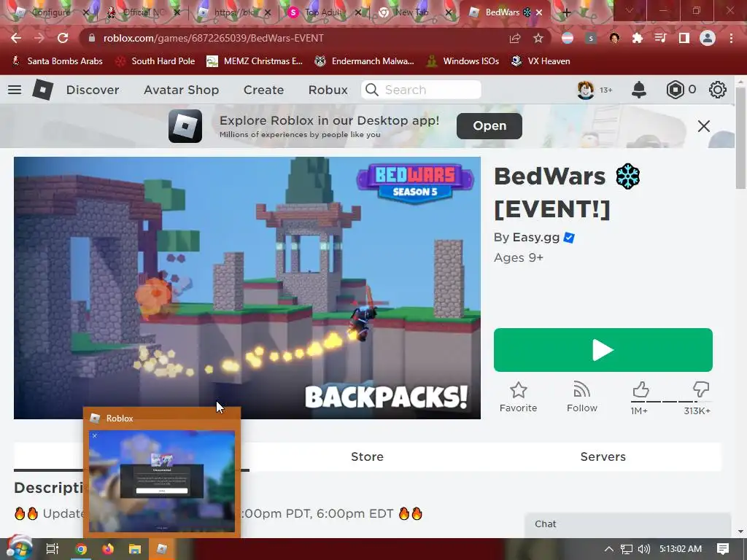Click the Roblox window preview thumbnail
The width and height of the screenshot is (747, 560).
tap(161, 481)
